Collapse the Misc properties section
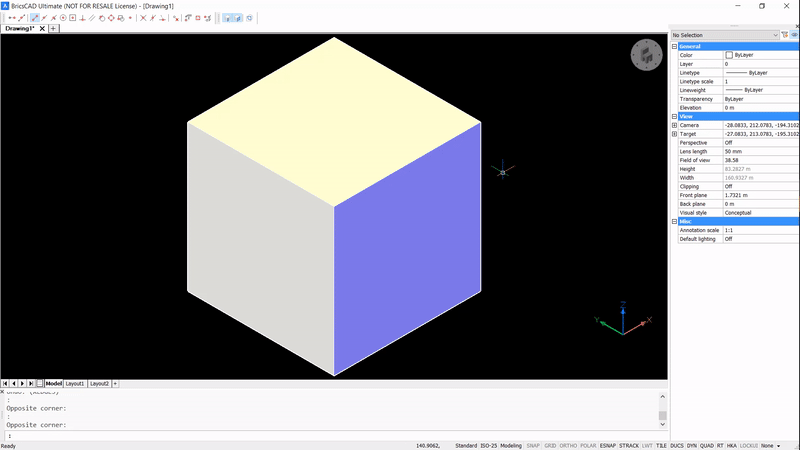Screen dimensions: 800x450 tap(674, 221)
